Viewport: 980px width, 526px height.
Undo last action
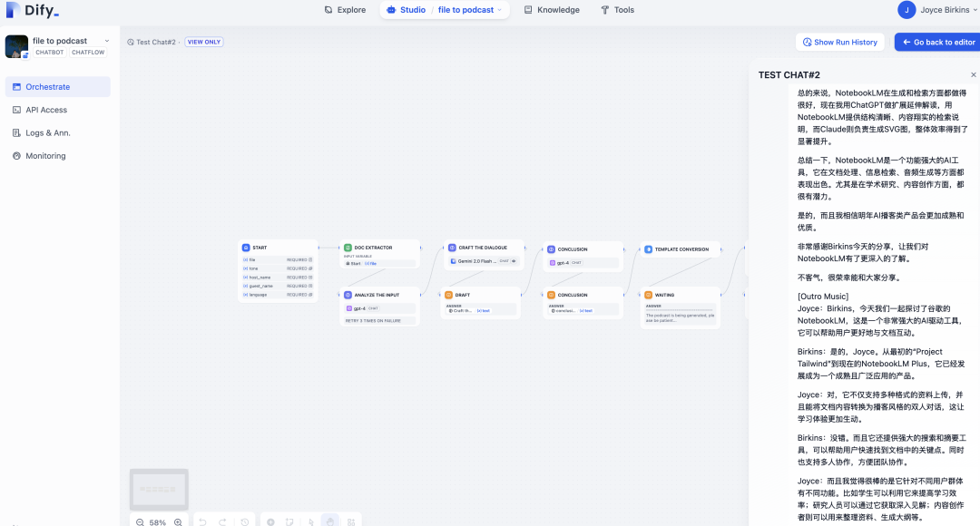point(202,521)
